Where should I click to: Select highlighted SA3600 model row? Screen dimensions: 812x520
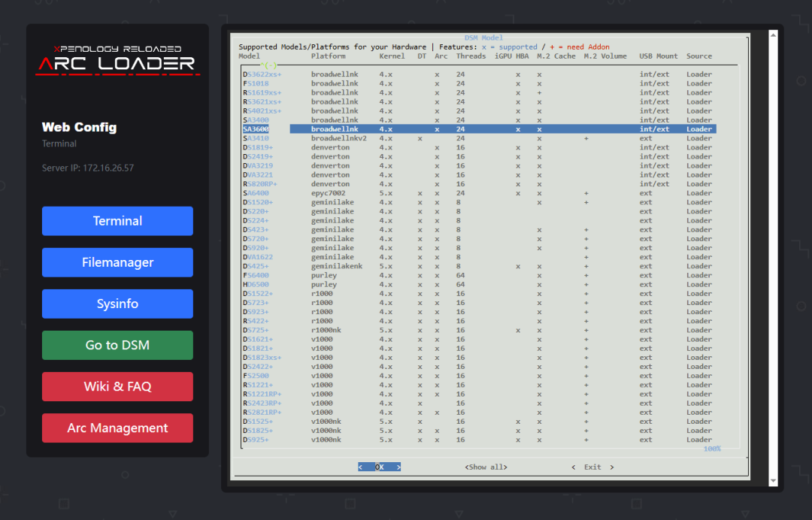click(480, 128)
